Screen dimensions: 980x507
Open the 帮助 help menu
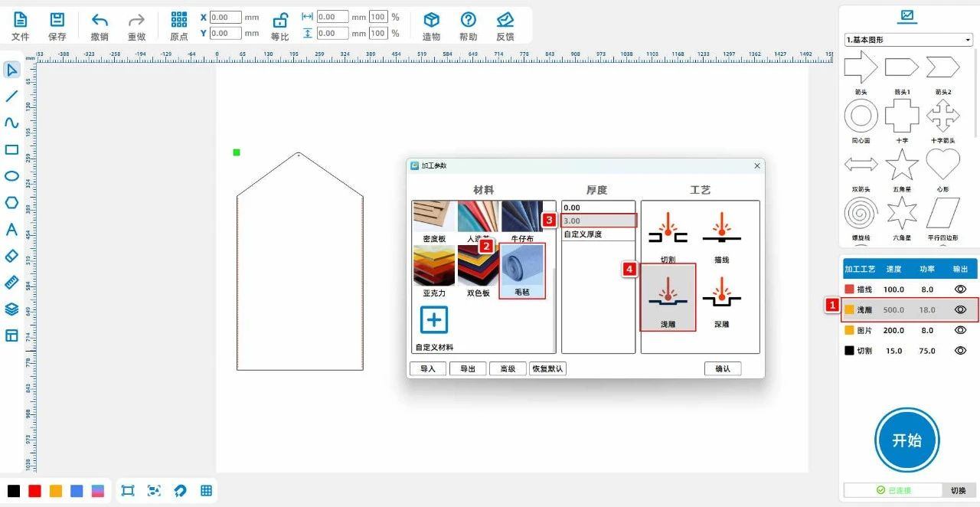point(468,26)
